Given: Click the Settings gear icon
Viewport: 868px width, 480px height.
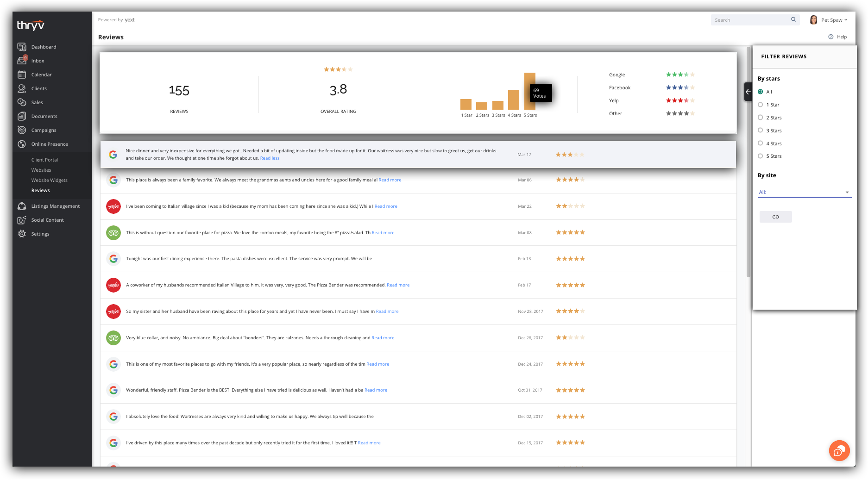Looking at the screenshot, I should (x=22, y=234).
